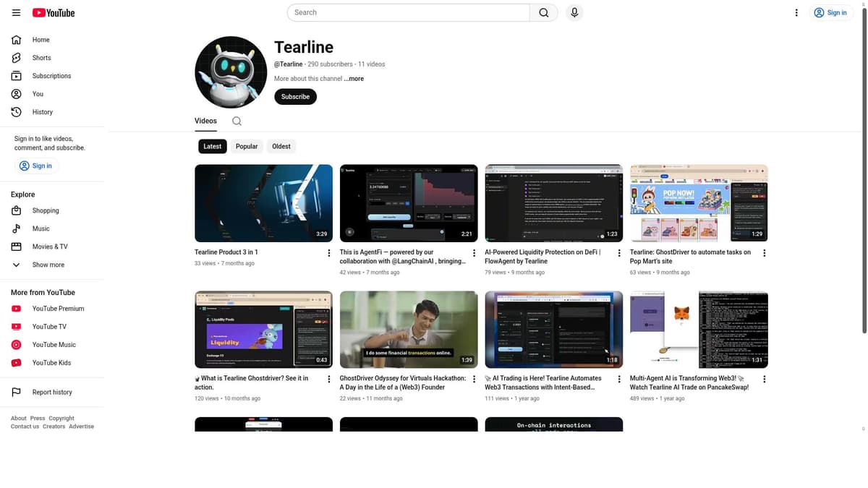Open YouTube Music from the sidebar
This screenshot has width=868, height=488.
click(53, 344)
